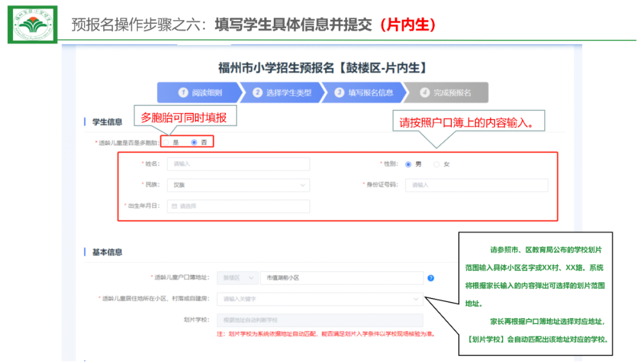Open the 民族 ethnicity dropdown
This screenshot has width=644, height=363.
(x=238, y=185)
